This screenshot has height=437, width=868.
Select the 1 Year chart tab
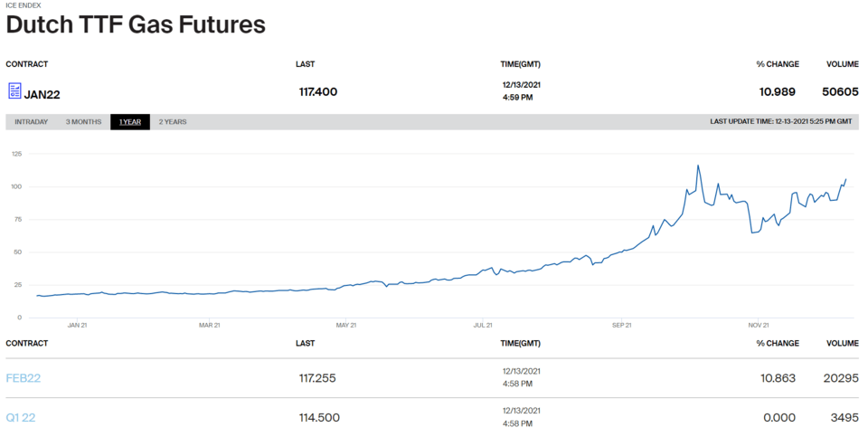coord(130,122)
